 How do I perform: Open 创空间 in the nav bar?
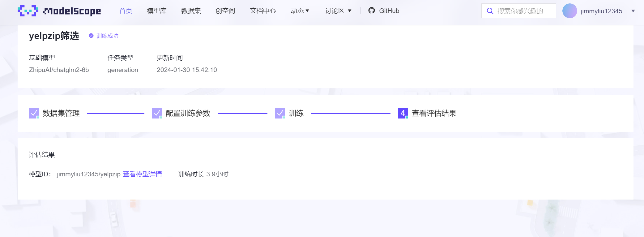click(225, 11)
